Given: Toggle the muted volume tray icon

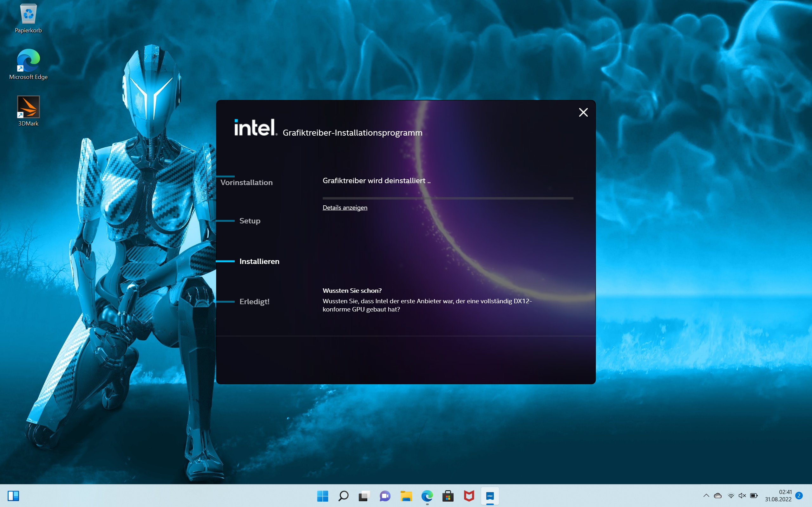Looking at the screenshot, I should 742,496.
